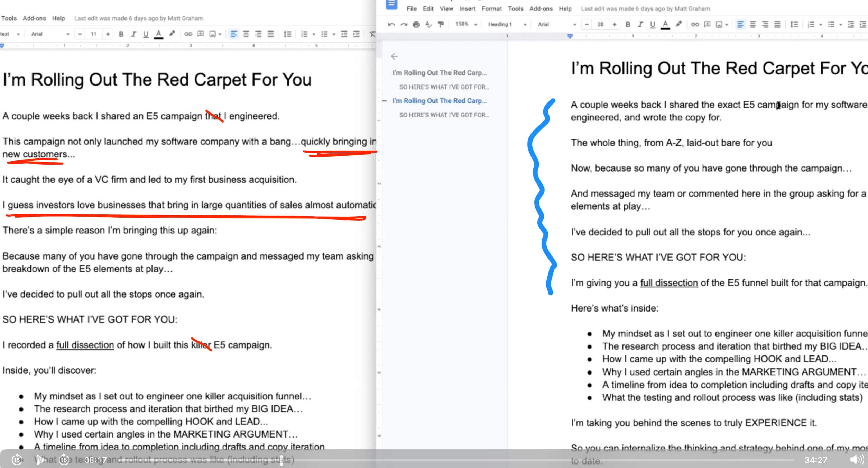This screenshot has width=868, height=468.
Task: Click the spell check icon in right document
Action: click(428, 24)
